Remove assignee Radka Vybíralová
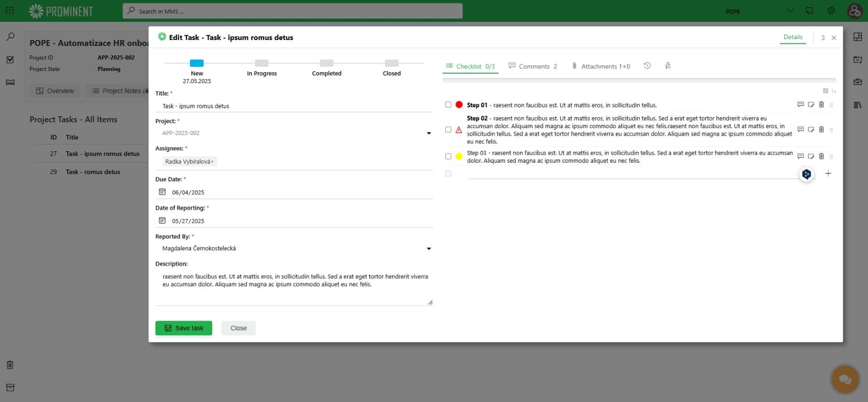Screen dimensions: 868x402 coord(213,162)
